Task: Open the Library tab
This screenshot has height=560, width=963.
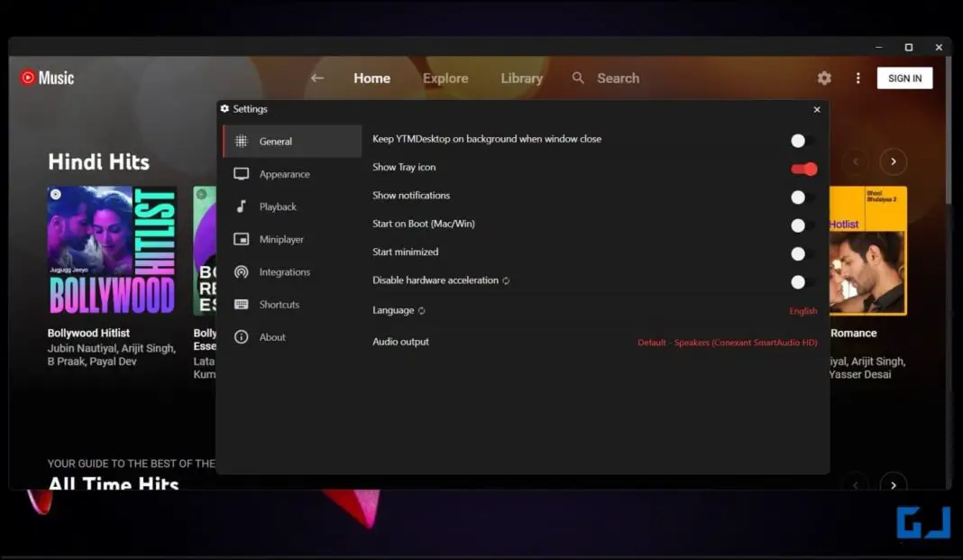Action: pos(521,78)
